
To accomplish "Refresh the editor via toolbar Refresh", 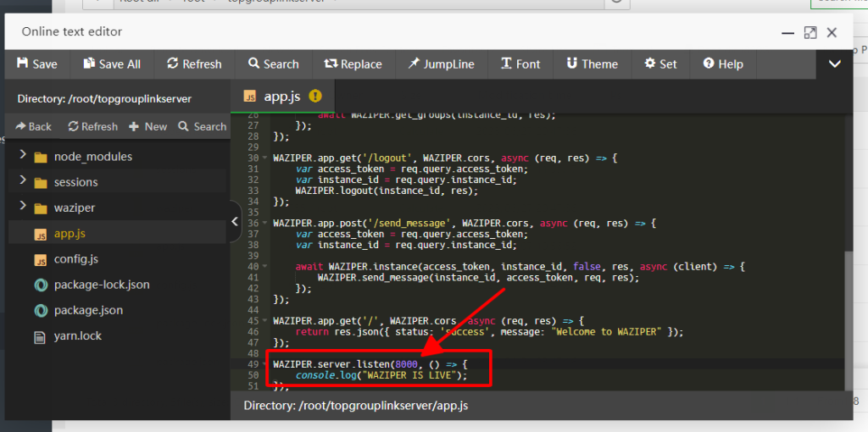I will pyautogui.click(x=194, y=64).
